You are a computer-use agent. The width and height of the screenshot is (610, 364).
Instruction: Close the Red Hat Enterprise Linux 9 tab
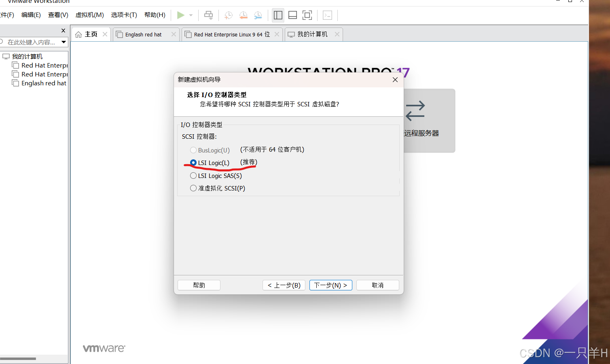(x=277, y=34)
